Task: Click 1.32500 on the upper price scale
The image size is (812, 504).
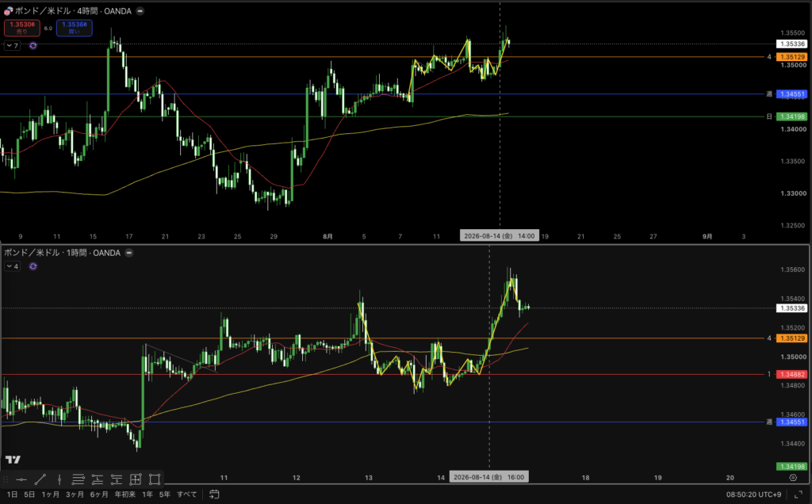Action: pyautogui.click(x=793, y=226)
